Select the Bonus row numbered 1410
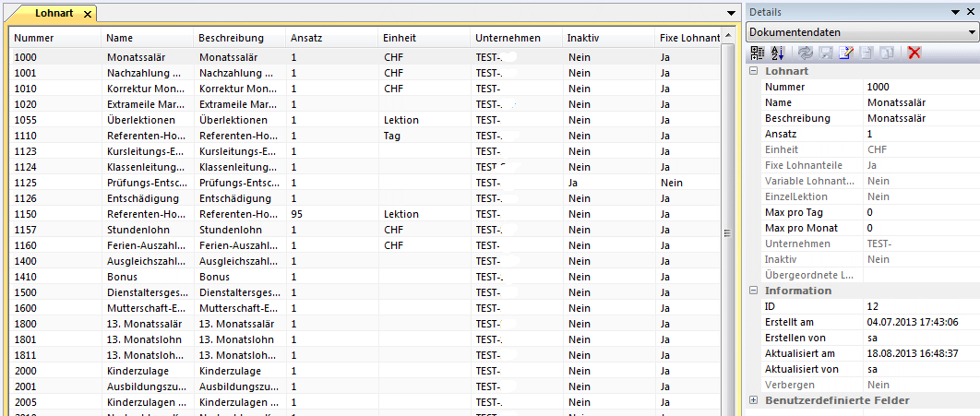The height and width of the screenshot is (416, 980). pos(120,277)
